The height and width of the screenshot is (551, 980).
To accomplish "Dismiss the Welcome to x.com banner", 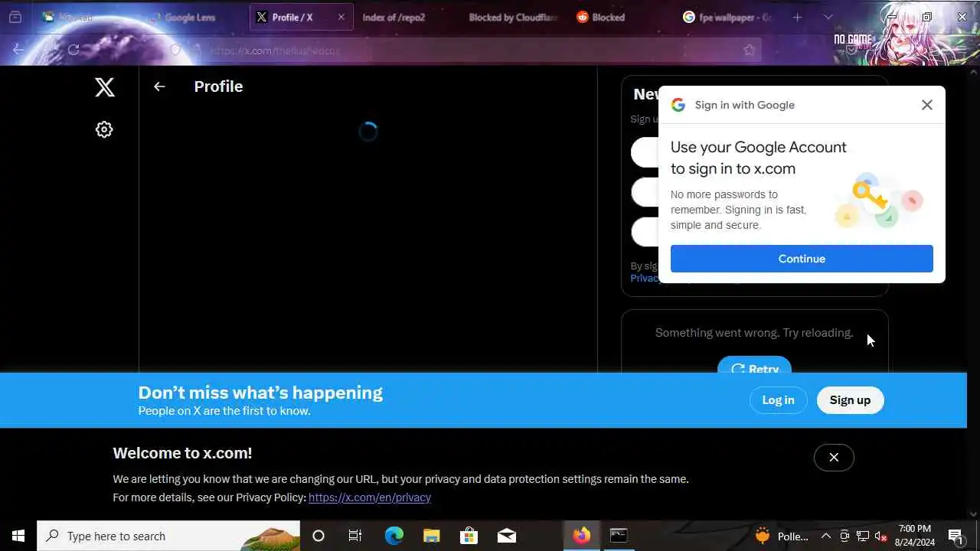I will [x=834, y=458].
